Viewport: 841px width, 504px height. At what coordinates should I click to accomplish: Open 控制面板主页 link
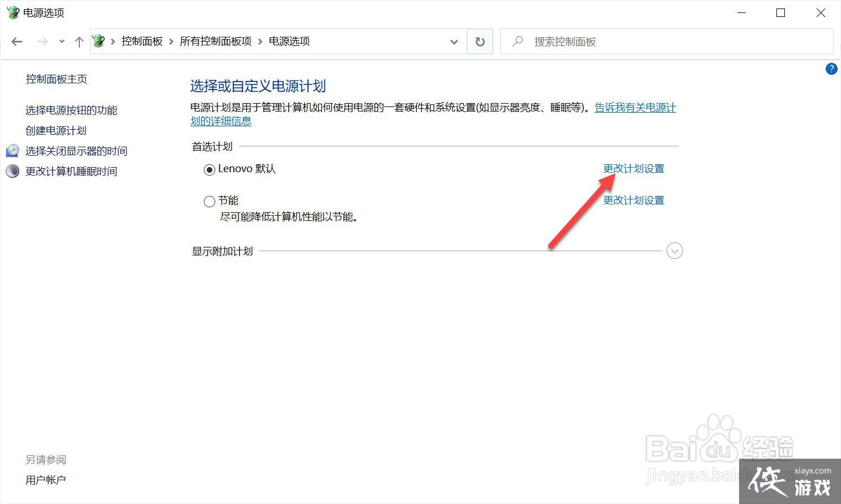pyautogui.click(x=57, y=79)
